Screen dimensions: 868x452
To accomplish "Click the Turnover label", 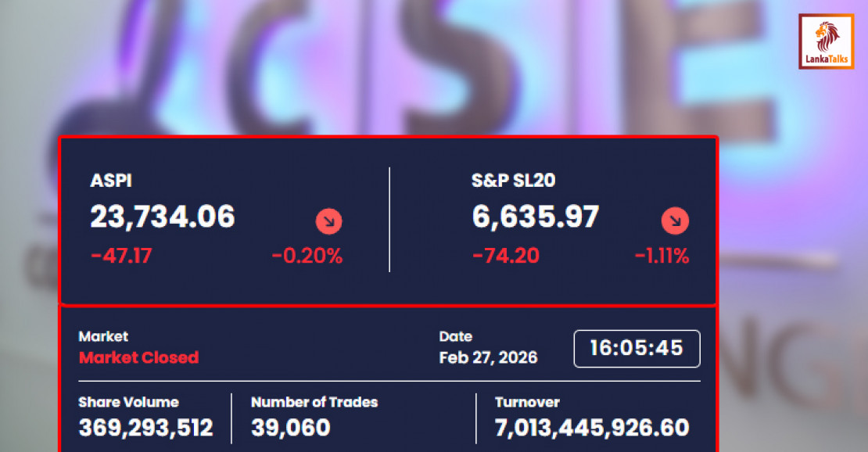I will 527,402.
